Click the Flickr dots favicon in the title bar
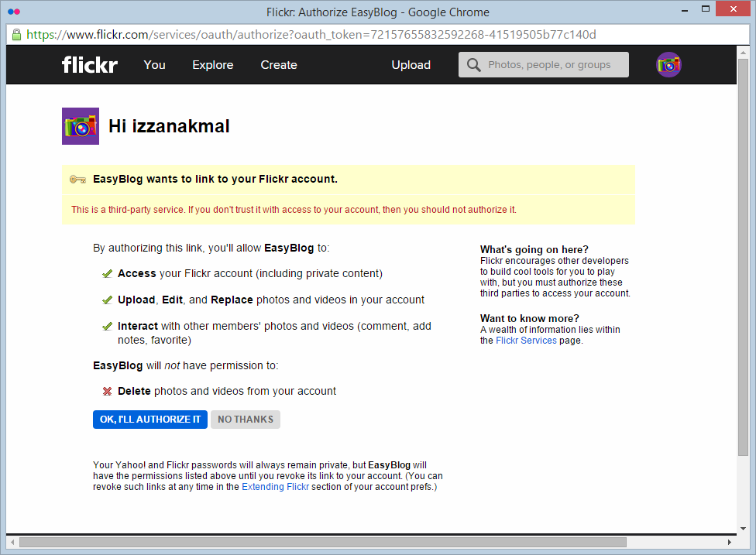This screenshot has height=555, width=756. (14, 12)
